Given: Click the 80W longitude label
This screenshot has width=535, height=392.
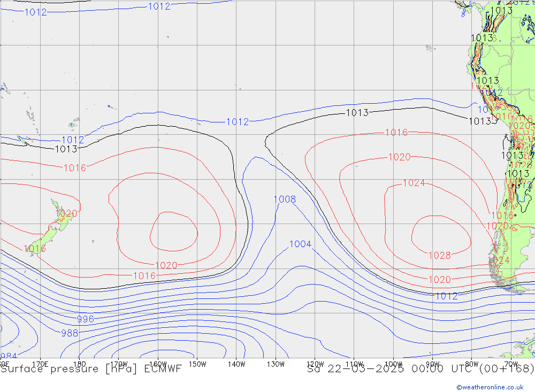Looking at the screenshot, I should click(x=472, y=364).
